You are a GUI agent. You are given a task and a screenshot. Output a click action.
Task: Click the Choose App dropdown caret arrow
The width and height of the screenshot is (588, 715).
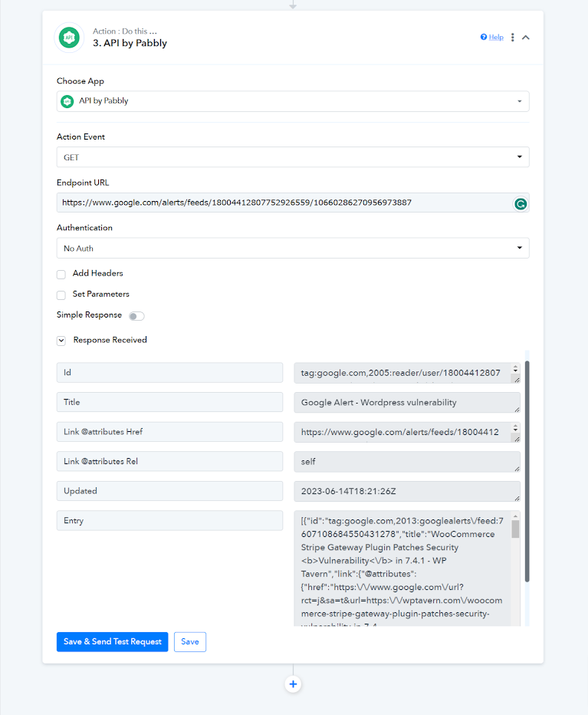coord(519,101)
